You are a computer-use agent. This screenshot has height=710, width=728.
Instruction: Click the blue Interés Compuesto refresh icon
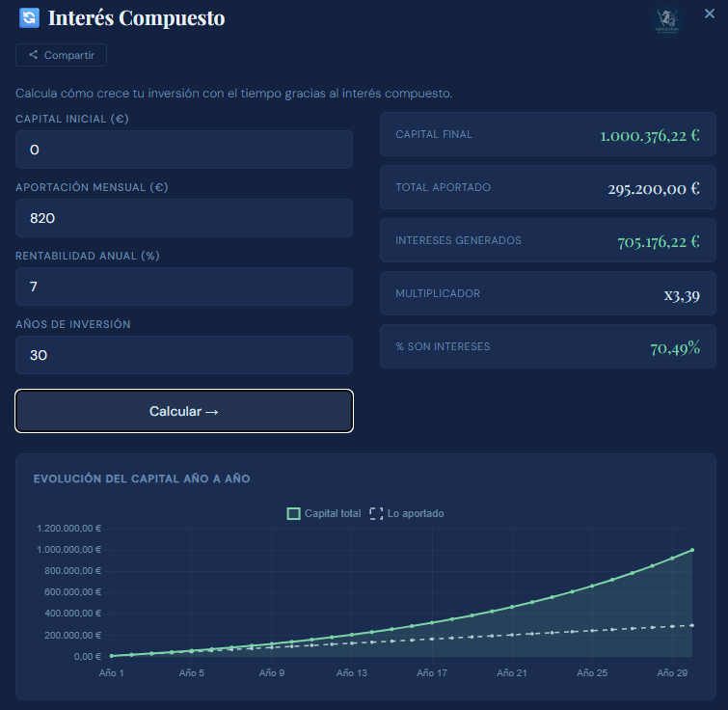pyautogui.click(x=29, y=18)
